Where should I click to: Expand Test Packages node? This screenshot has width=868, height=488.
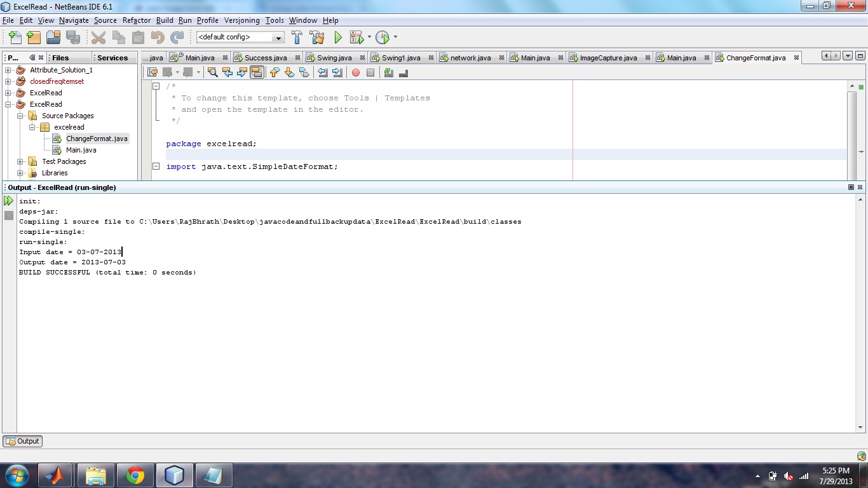(20, 161)
